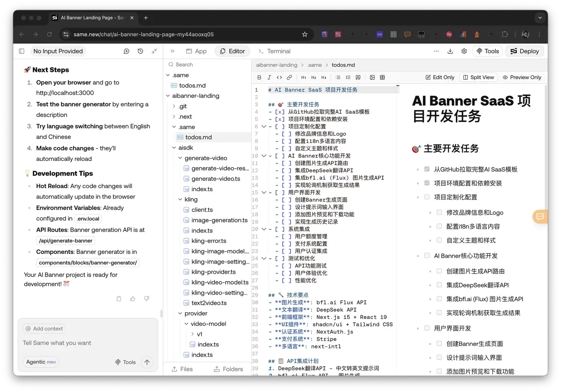Check the 修改品牌信息和Logo checkbox
The height and width of the screenshot is (392, 561).
[x=439, y=212]
